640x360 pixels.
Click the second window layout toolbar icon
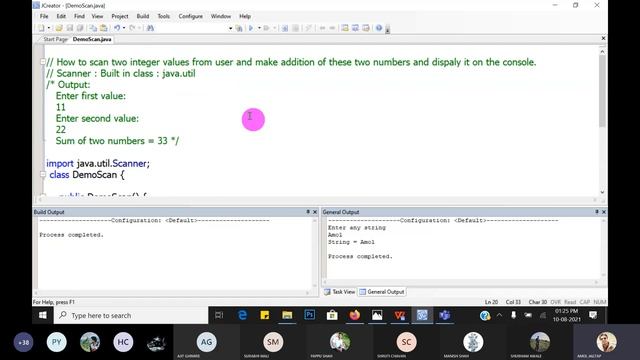(x=355, y=28)
